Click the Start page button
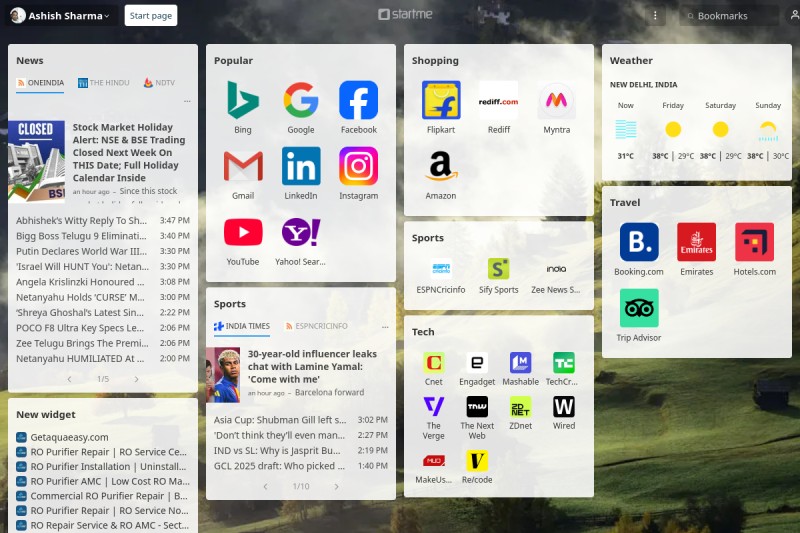This screenshot has width=800, height=533. [151, 16]
